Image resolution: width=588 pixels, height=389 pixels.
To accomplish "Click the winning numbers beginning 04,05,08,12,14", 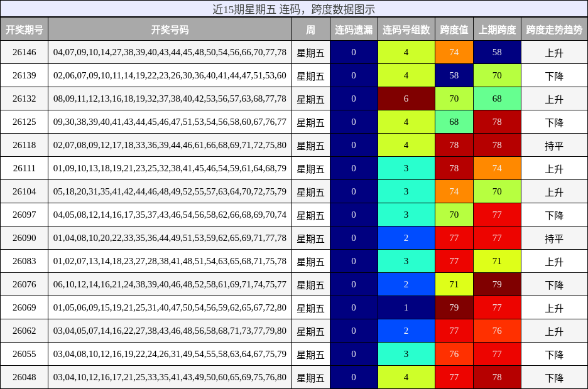I will [170, 215].
